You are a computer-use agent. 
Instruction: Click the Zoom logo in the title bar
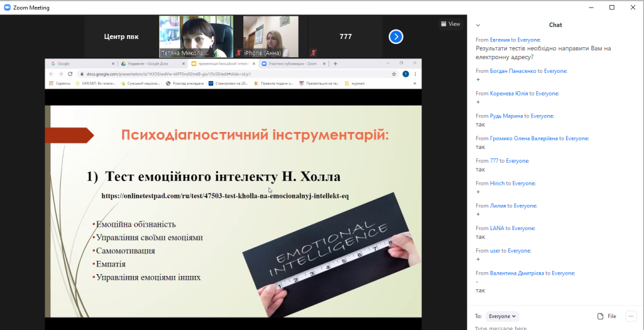(7, 8)
